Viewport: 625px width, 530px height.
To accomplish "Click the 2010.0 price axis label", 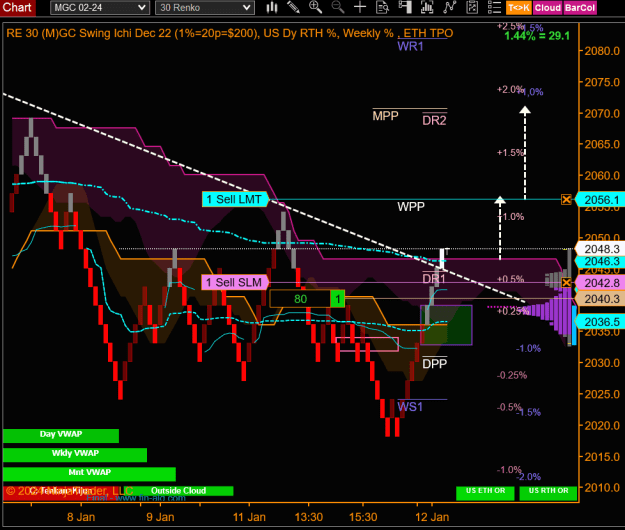I will point(602,488).
